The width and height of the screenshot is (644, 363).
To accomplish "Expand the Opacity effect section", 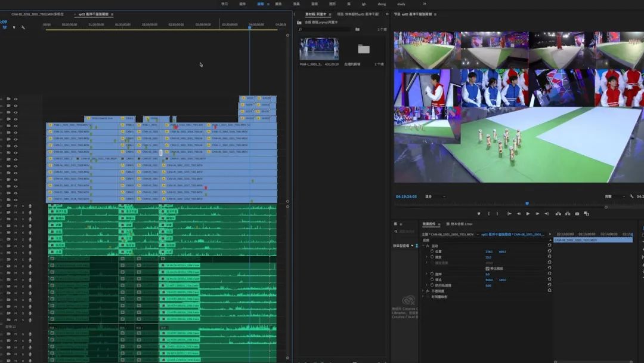I will (423, 291).
